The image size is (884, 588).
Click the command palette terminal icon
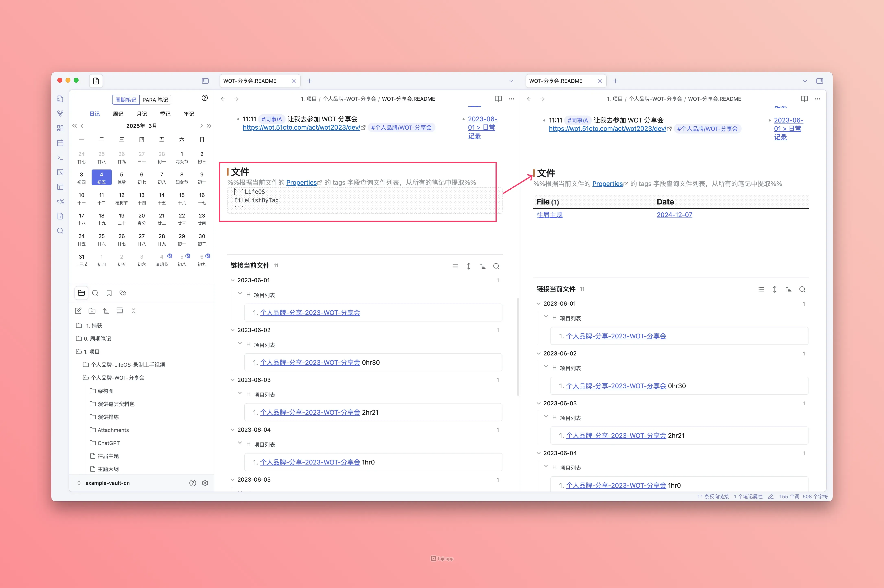(x=60, y=157)
